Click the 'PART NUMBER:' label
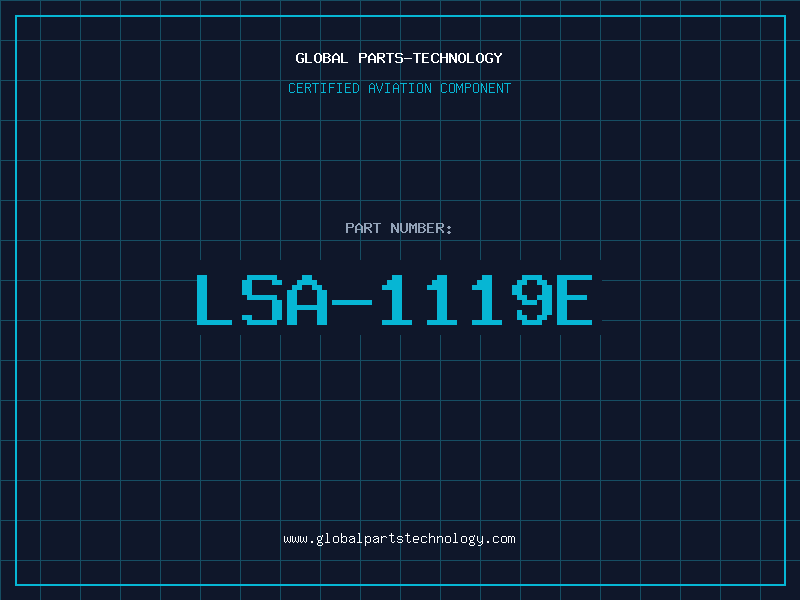 click(399, 228)
